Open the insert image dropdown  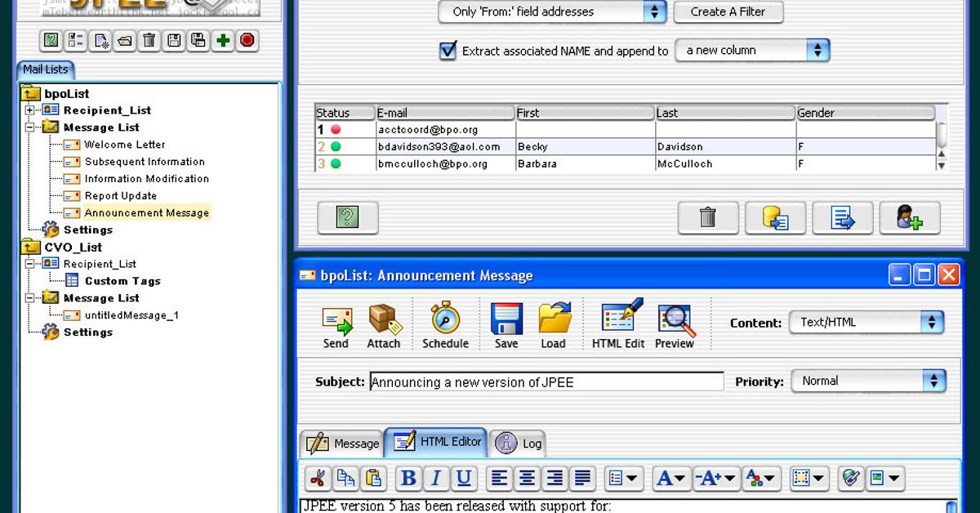[885, 478]
